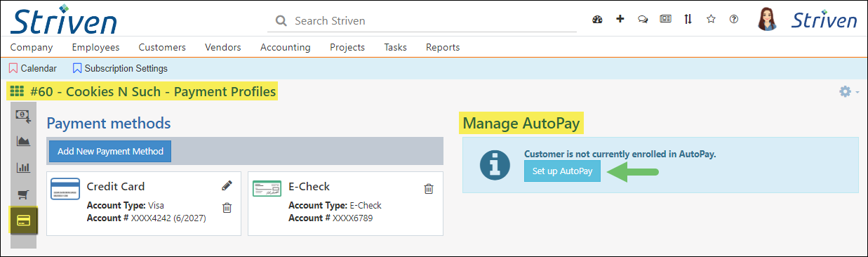Viewport: 868px width, 257px height.
Task: Open the Accounting menu
Action: pos(286,47)
